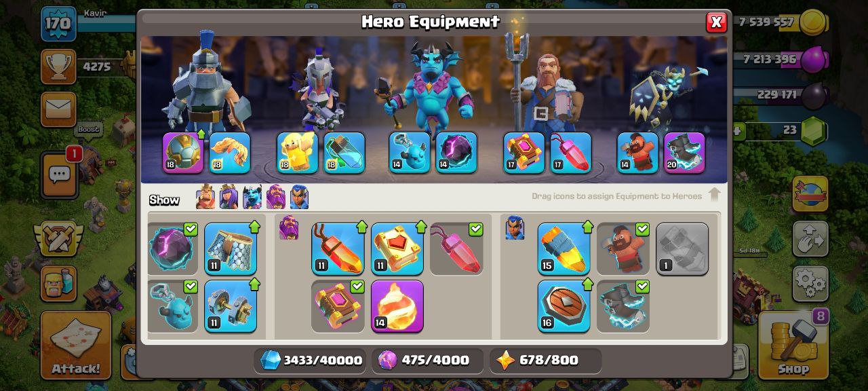This screenshot has width=868, height=391.
Task: Choose the Eternal Tome equipped slot
Action: click(x=524, y=153)
